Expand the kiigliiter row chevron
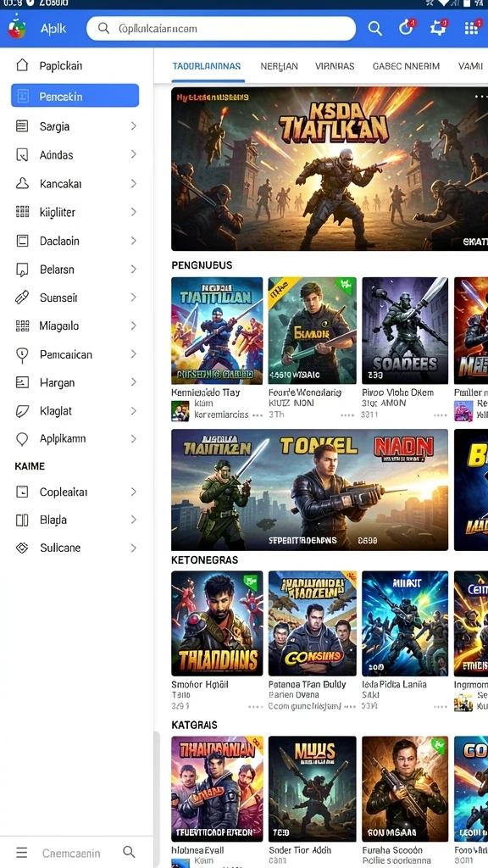 click(133, 211)
